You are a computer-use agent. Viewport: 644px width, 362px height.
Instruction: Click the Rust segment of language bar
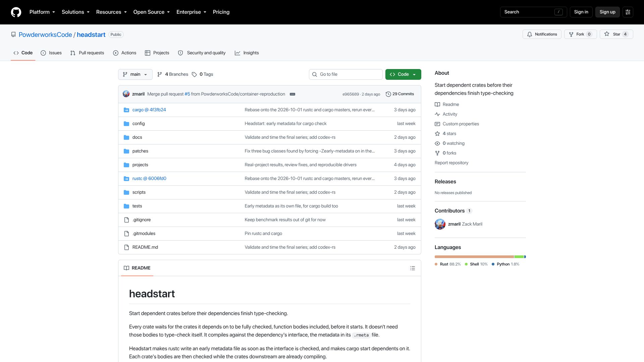[x=474, y=257]
